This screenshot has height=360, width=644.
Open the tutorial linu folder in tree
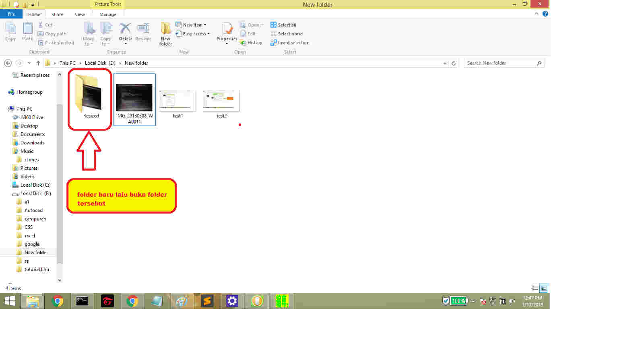click(33, 269)
